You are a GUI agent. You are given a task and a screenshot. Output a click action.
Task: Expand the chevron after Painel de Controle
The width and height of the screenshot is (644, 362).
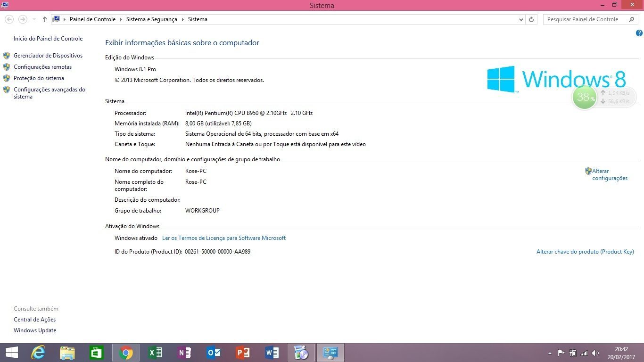pos(121,19)
